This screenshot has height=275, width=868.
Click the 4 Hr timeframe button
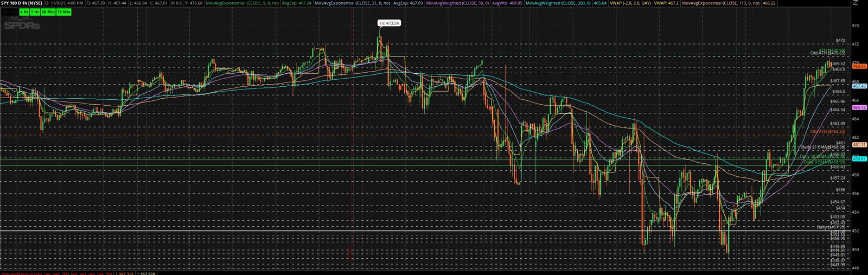pos(24,11)
